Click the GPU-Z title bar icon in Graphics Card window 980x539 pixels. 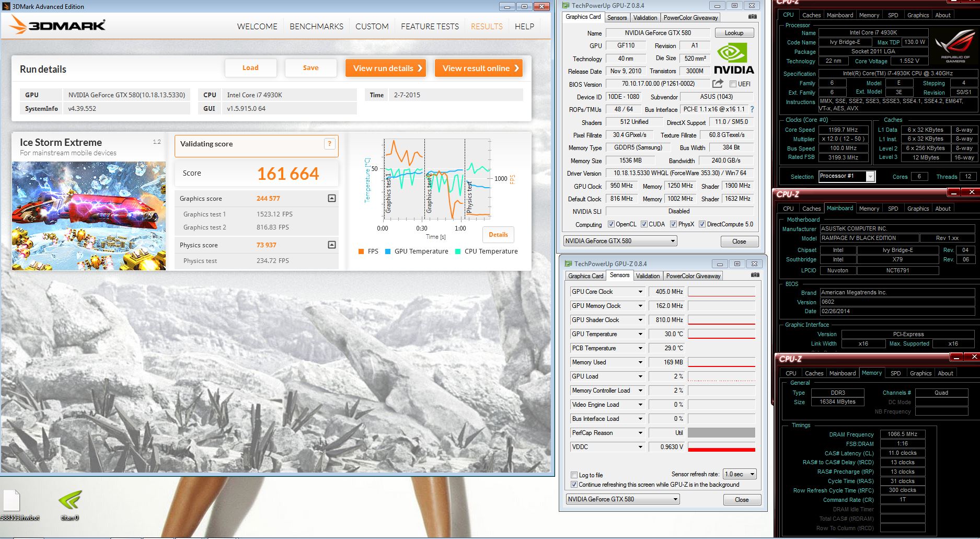pos(566,5)
